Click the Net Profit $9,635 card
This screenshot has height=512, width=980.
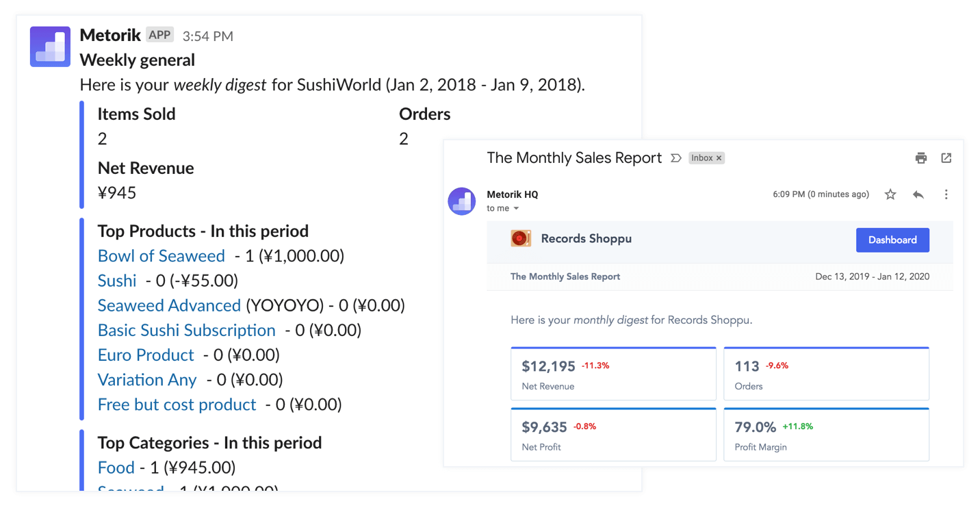tap(613, 435)
